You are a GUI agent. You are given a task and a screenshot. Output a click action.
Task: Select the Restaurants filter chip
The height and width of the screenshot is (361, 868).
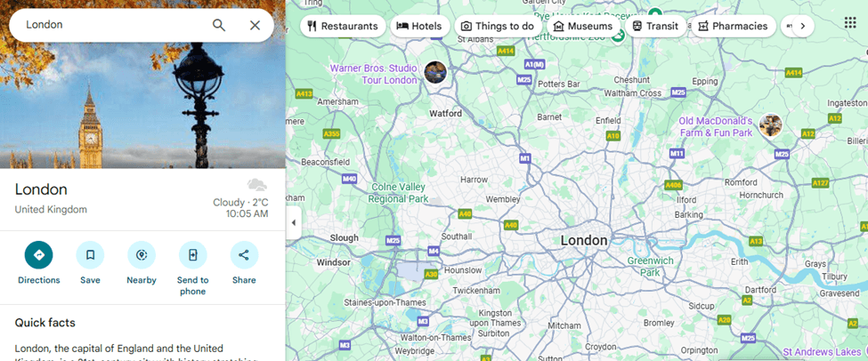coord(344,26)
